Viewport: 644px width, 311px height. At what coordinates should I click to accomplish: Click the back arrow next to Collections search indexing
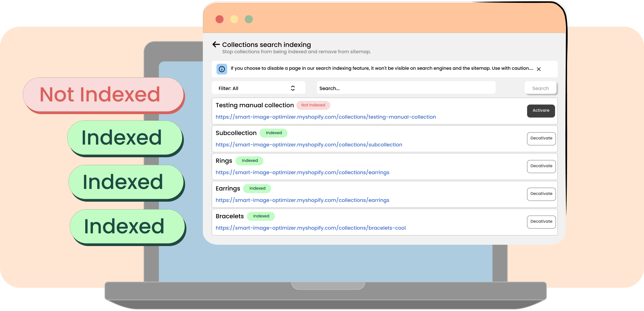click(x=216, y=44)
